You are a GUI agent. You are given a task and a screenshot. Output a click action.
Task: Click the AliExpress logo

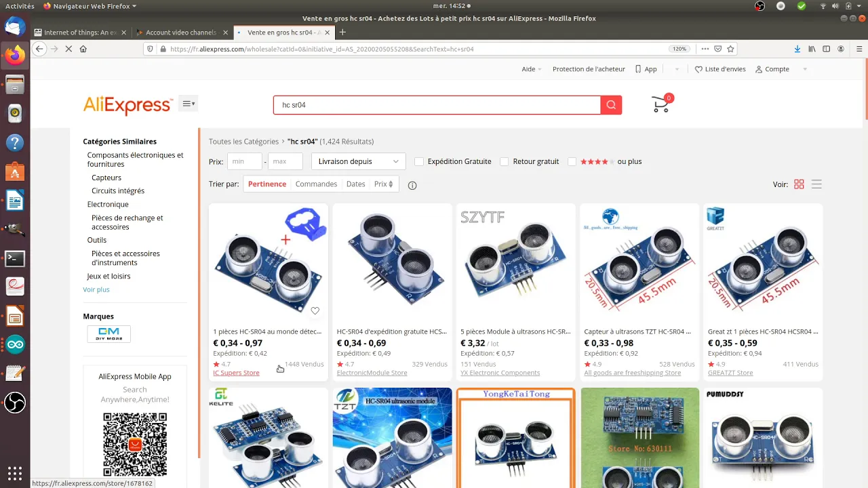(127, 104)
